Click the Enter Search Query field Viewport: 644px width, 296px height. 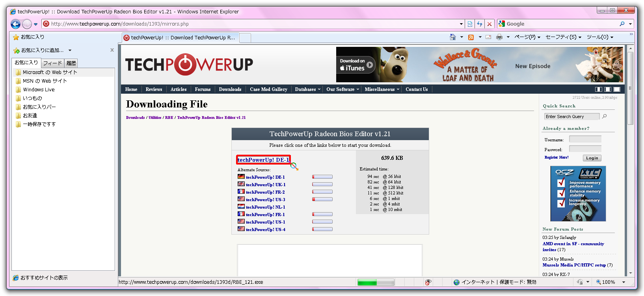coord(572,117)
